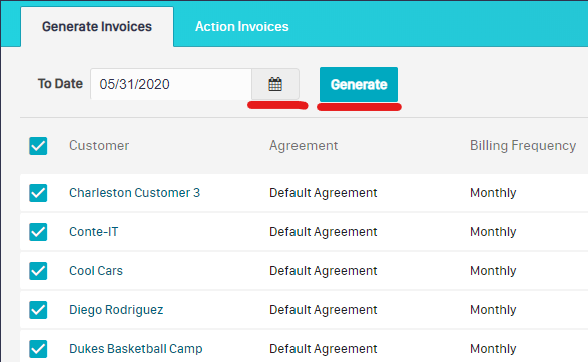Image resolution: width=588 pixels, height=362 pixels.
Task: Sort by the Billing Frequency column header
Action: point(523,146)
